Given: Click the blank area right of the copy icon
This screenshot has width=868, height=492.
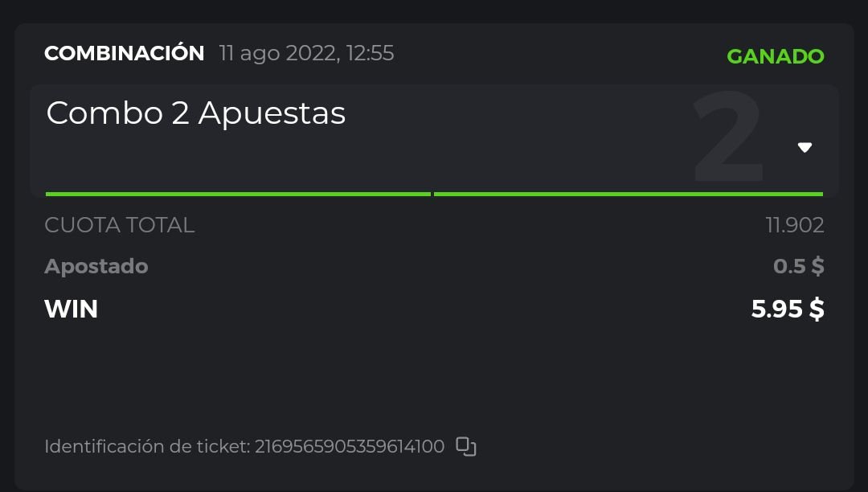Looking at the screenshot, I should (x=643, y=446).
